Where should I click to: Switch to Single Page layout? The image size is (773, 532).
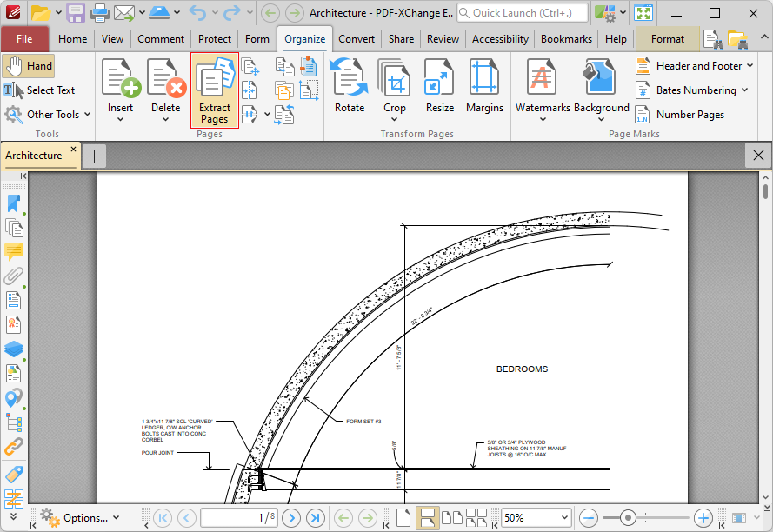pos(403,518)
